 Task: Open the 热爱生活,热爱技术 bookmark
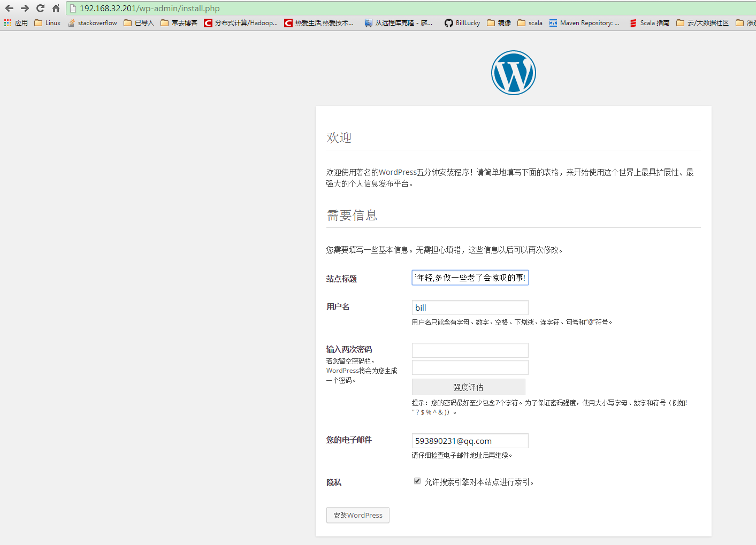tap(319, 23)
